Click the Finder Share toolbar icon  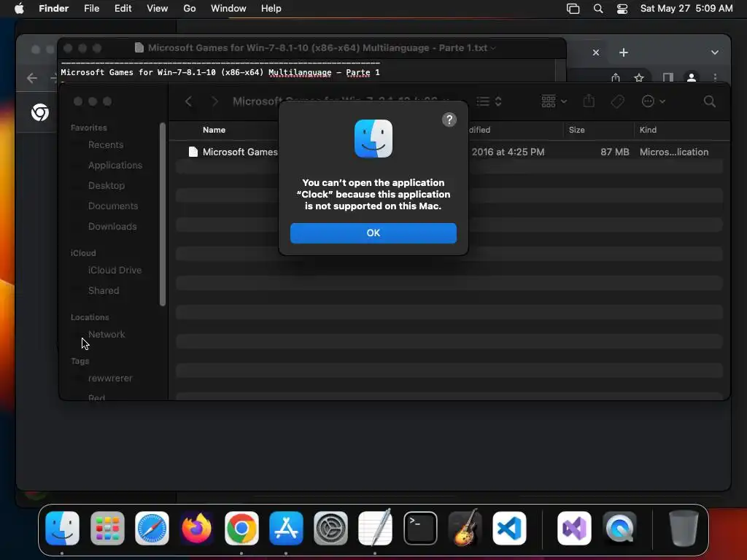589,101
